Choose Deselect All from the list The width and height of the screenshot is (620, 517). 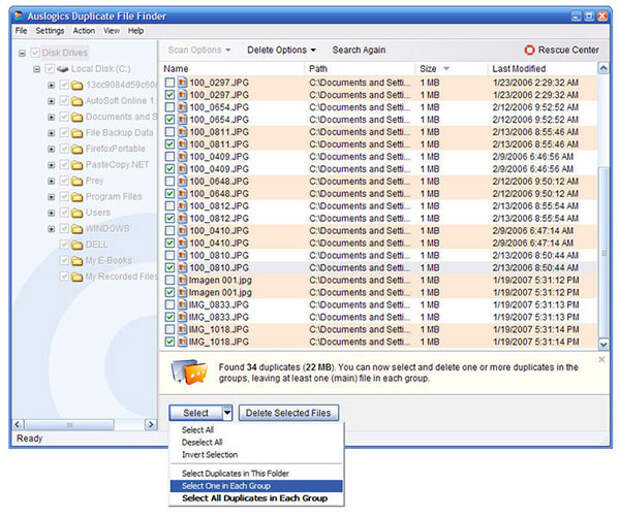click(x=256, y=442)
